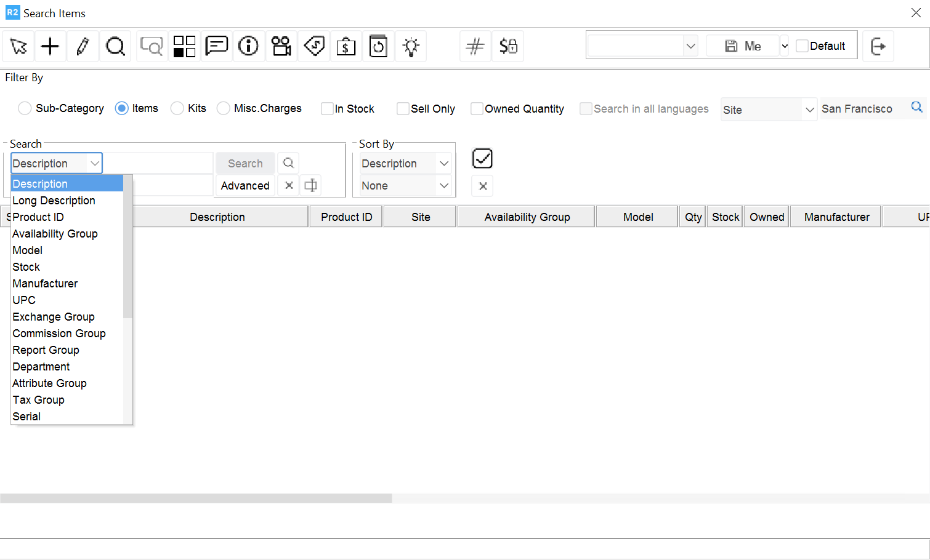
Task: Click the Advanced search button
Action: pyautogui.click(x=245, y=185)
